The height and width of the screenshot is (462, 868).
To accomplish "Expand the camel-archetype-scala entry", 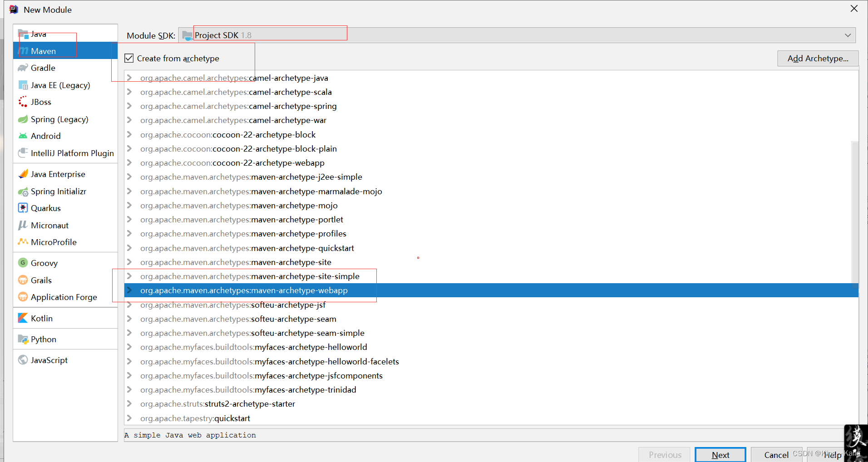I will pos(129,92).
